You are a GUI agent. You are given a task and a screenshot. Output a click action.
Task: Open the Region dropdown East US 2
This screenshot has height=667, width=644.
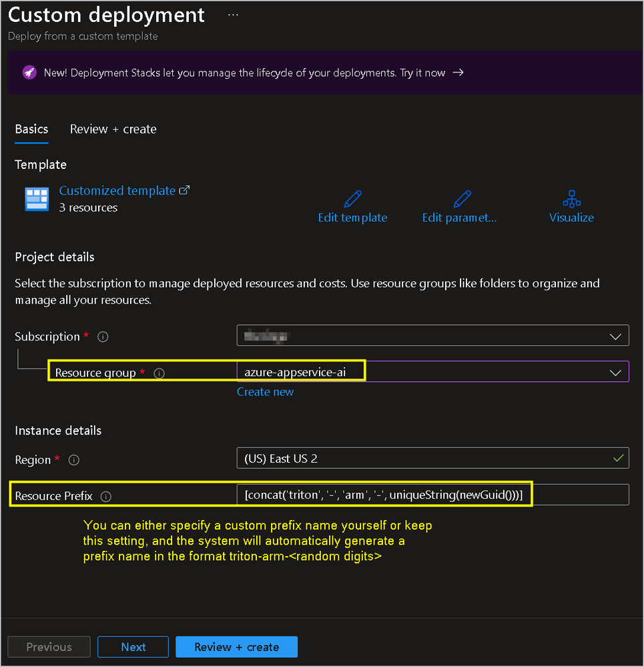coord(432,458)
